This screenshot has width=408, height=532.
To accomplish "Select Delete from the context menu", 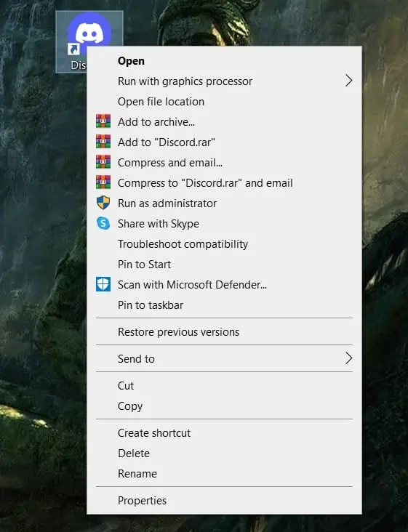I will point(224,454).
